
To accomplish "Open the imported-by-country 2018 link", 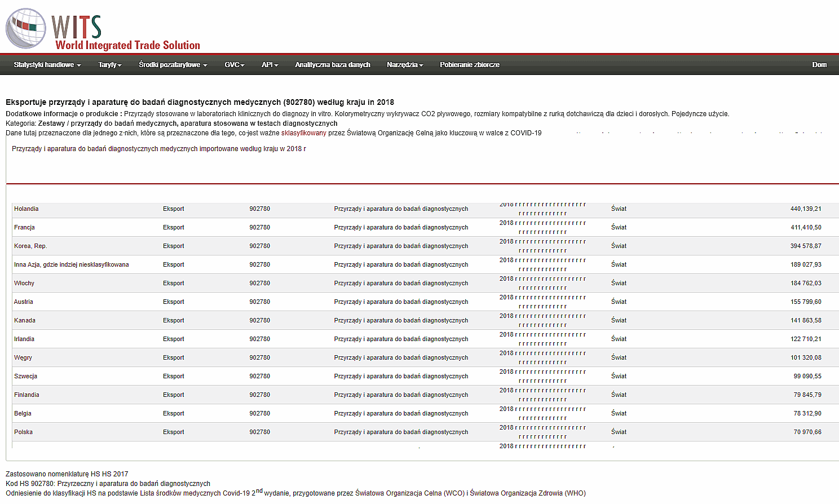I will 159,149.
